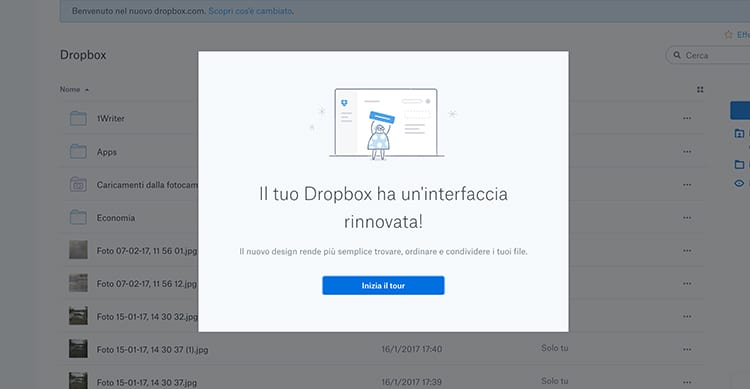Click Solo tu for Foto 15-01-17, 14 30 37.jpg

(555, 381)
